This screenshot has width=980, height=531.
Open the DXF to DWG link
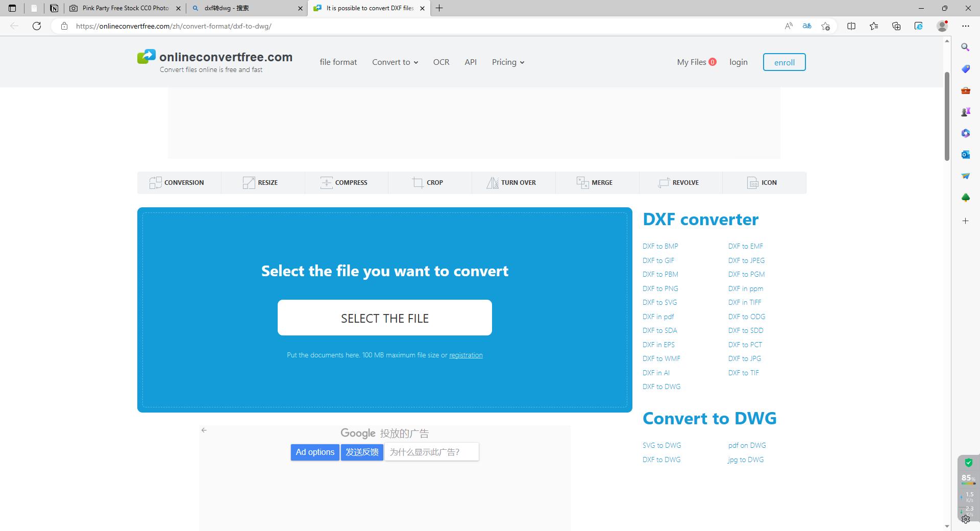click(661, 387)
